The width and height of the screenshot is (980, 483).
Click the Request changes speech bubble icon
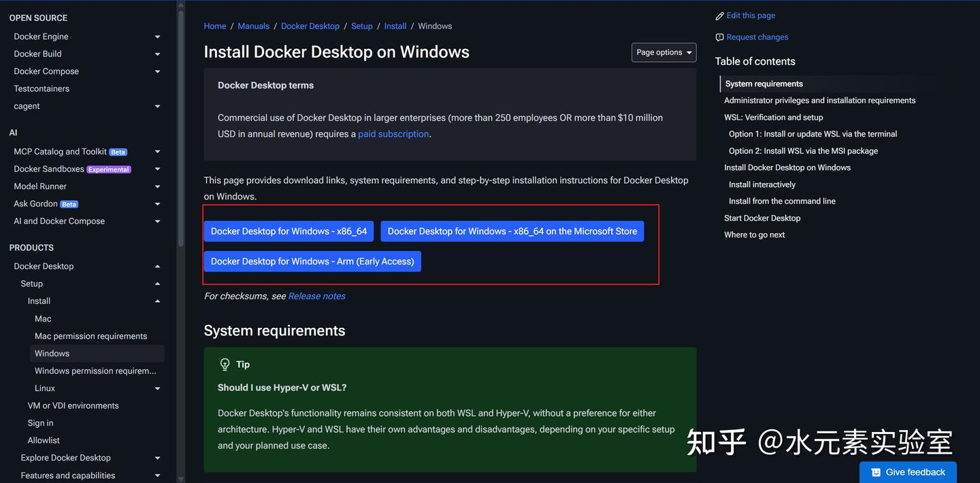[x=719, y=37]
